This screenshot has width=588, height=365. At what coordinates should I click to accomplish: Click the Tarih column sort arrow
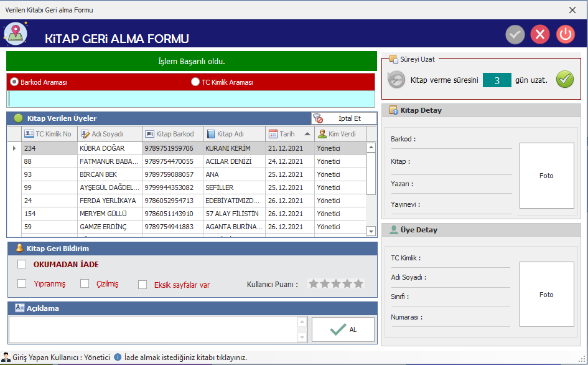point(307,134)
